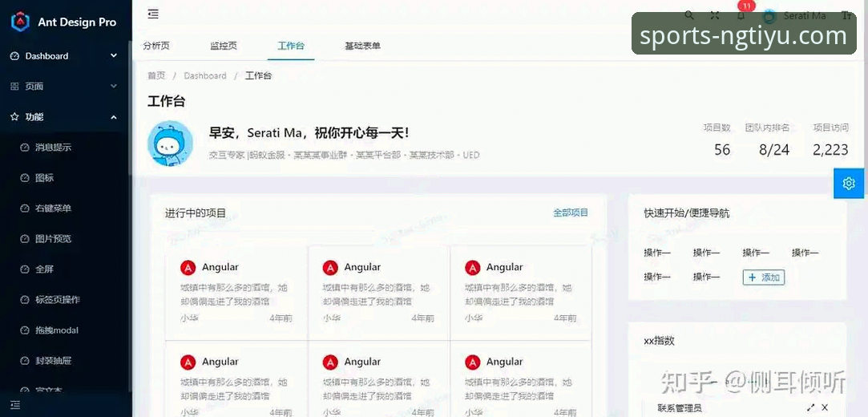Click the large user avatar next to 早安
The height and width of the screenshot is (417, 868).
(x=171, y=144)
